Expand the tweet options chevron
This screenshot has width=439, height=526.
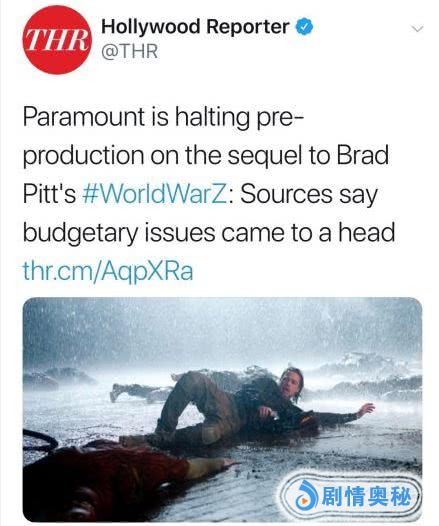tap(418, 29)
